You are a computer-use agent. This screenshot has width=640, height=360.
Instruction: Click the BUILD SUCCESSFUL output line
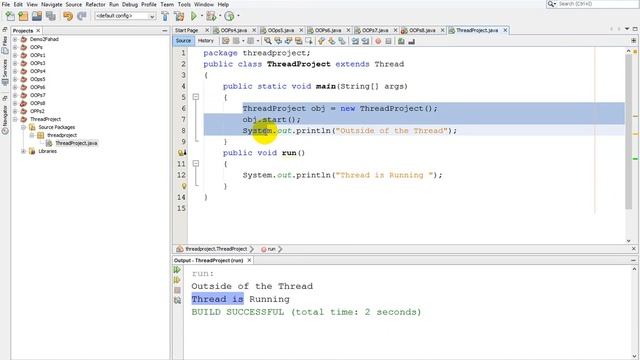click(306, 312)
